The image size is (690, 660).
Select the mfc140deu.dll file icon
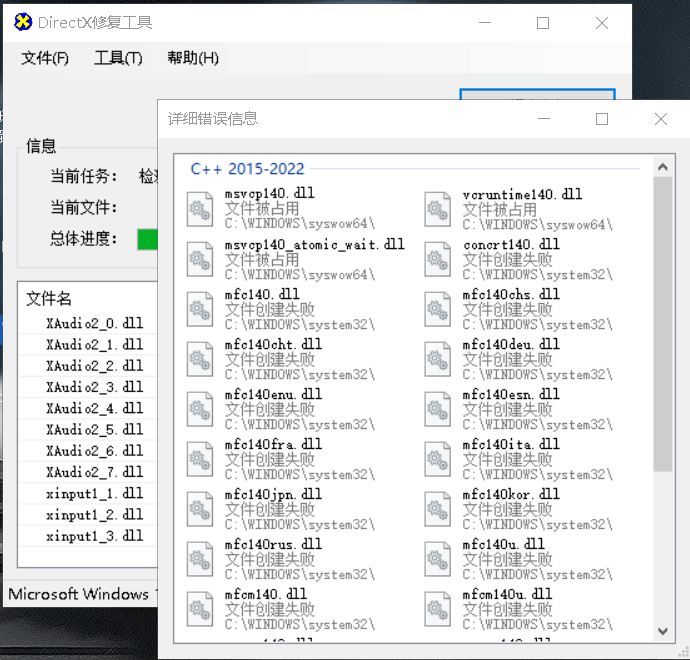(x=437, y=359)
